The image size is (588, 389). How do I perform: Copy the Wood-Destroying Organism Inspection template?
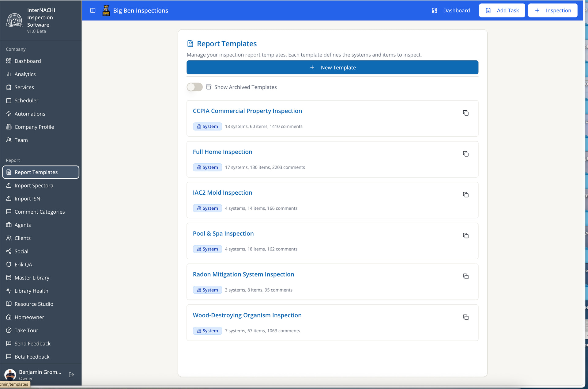coord(466,317)
